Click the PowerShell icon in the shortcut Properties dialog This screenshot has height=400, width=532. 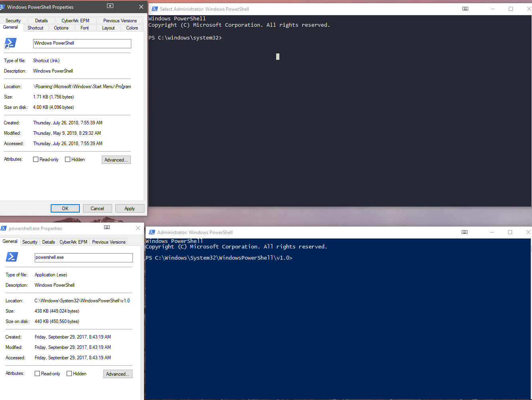coord(10,43)
